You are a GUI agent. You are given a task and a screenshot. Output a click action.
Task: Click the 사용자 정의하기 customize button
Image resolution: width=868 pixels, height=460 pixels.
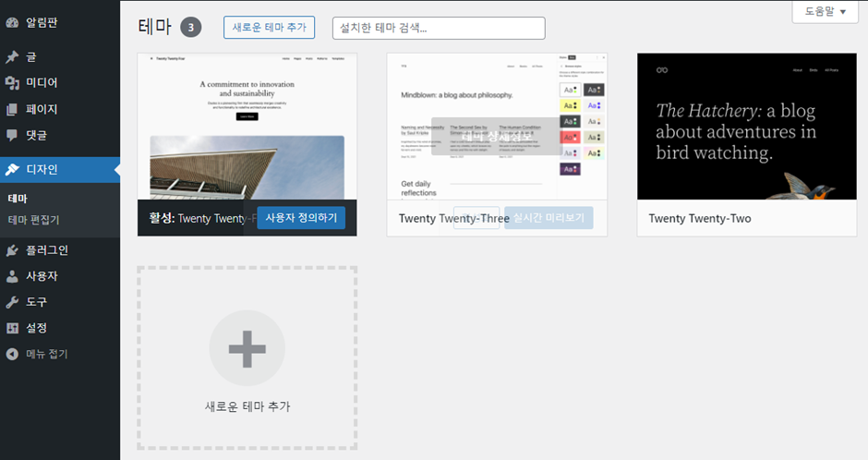pyautogui.click(x=301, y=218)
